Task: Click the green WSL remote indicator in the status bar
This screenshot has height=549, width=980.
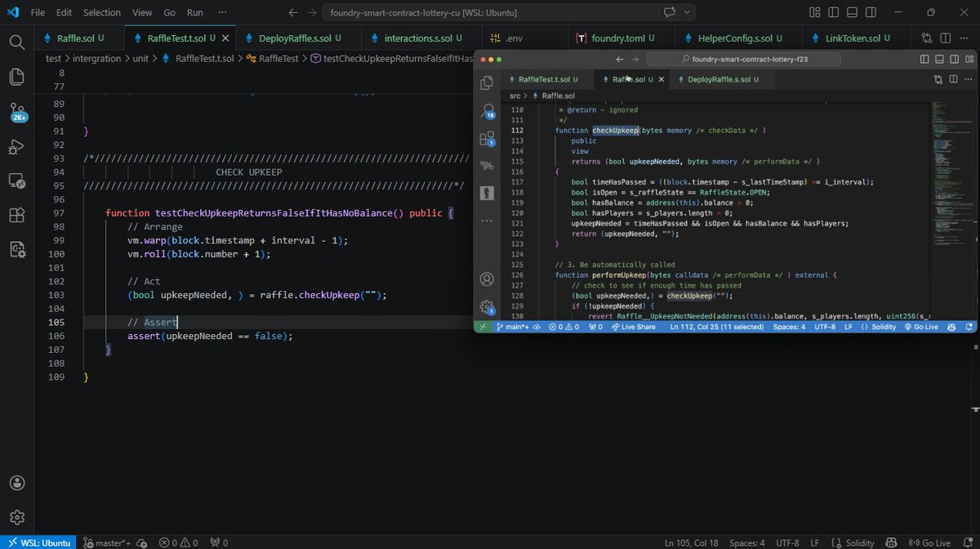Action: point(38,542)
